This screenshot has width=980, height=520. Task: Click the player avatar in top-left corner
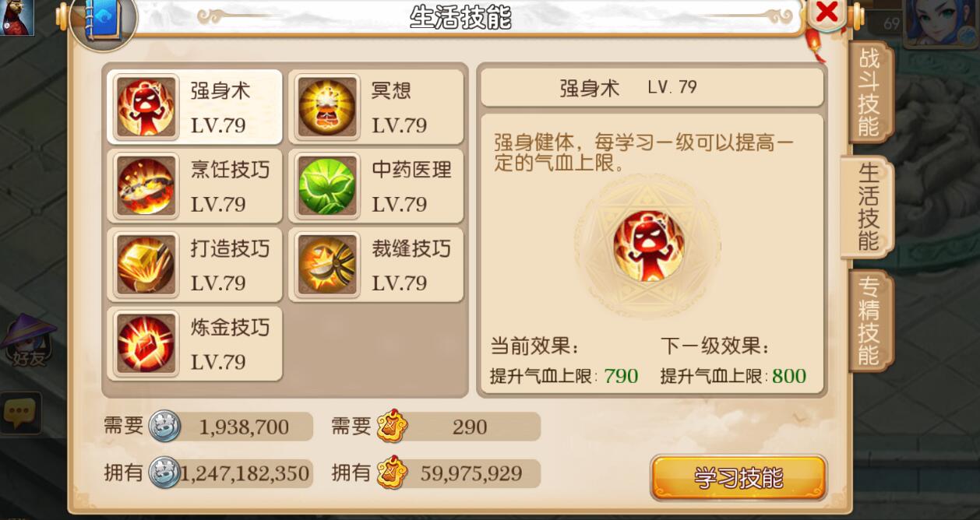click(x=16, y=17)
